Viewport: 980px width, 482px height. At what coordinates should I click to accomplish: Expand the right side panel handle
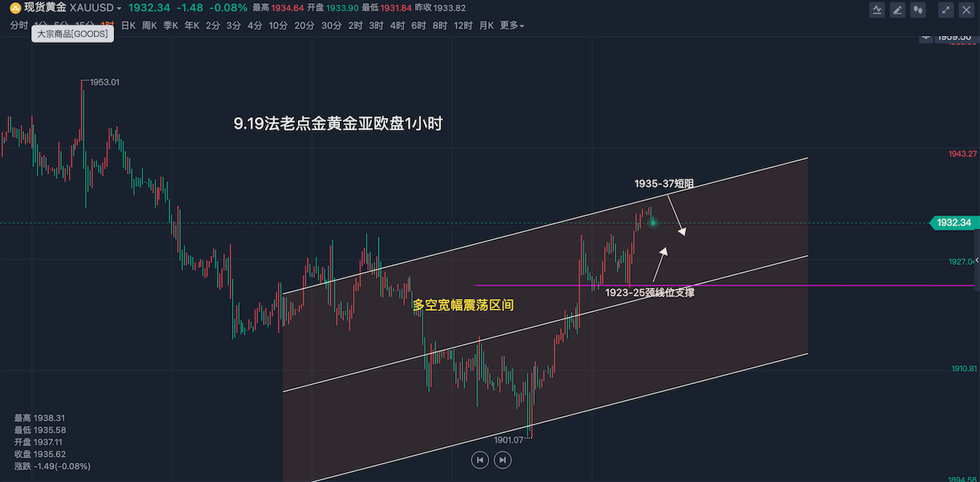pos(976,261)
